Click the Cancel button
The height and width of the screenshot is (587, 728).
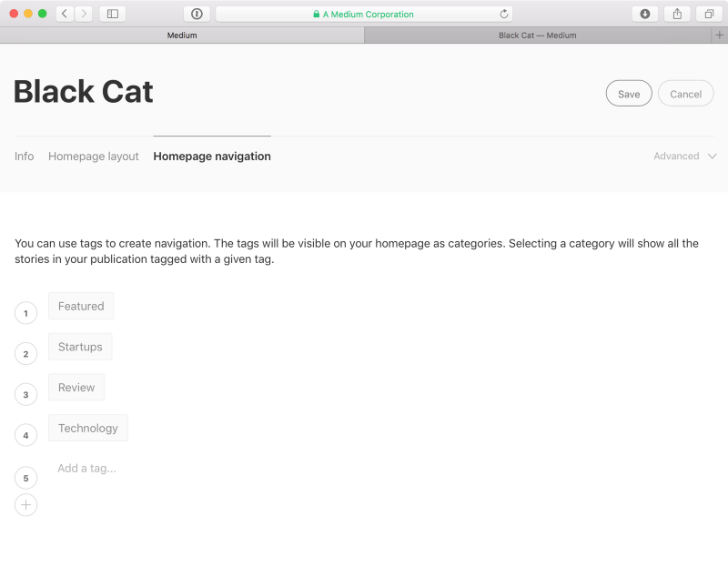[685, 94]
